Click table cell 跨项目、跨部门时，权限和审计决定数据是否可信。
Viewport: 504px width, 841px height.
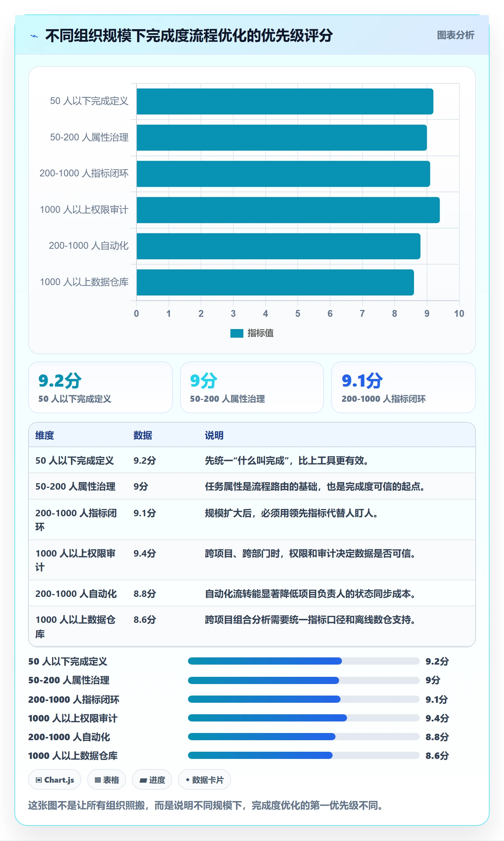click(x=310, y=553)
